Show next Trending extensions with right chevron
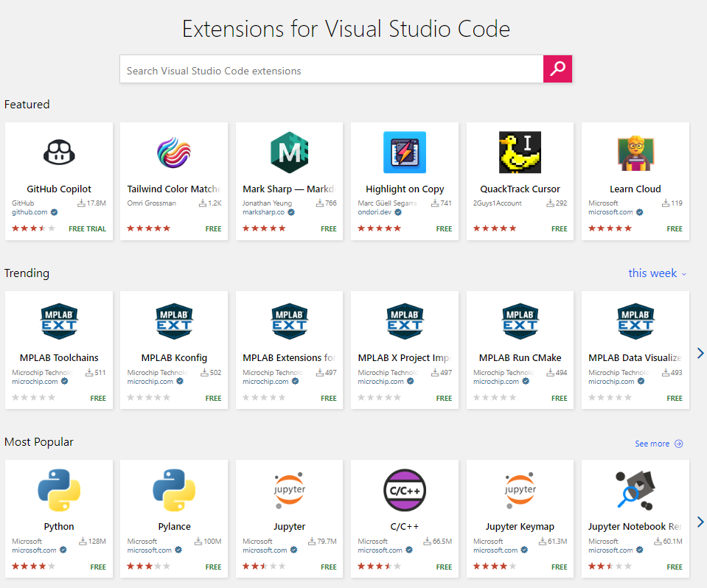707x588 pixels. point(700,353)
